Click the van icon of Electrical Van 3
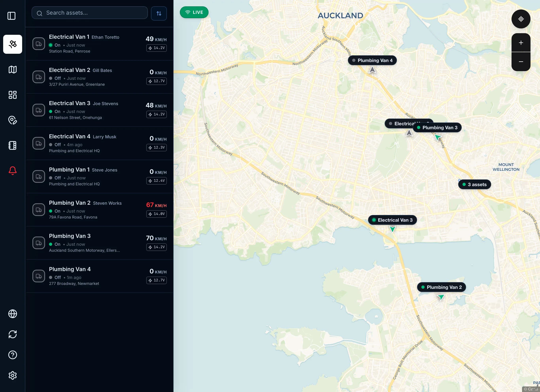 pyautogui.click(x=39, y=110)
